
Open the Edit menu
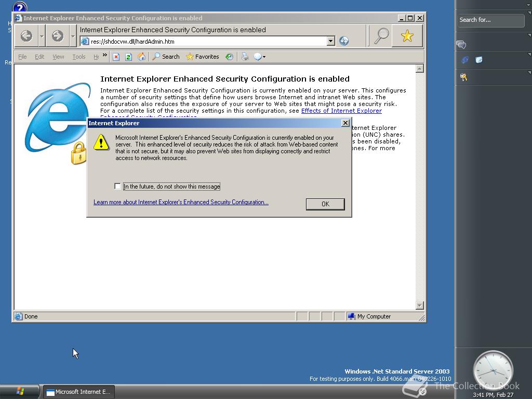coord(39,57)
